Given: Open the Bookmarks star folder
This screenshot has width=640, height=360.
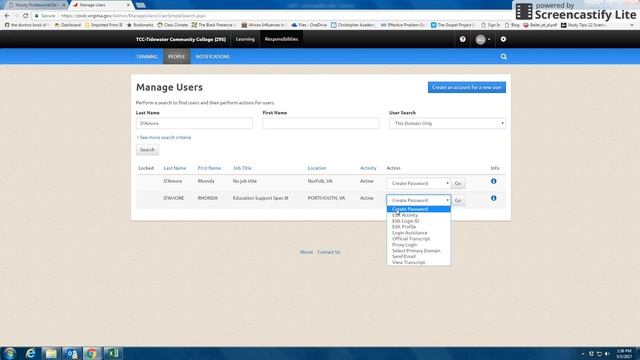Looking at the screenshot, I should click(x=140, y=25).
